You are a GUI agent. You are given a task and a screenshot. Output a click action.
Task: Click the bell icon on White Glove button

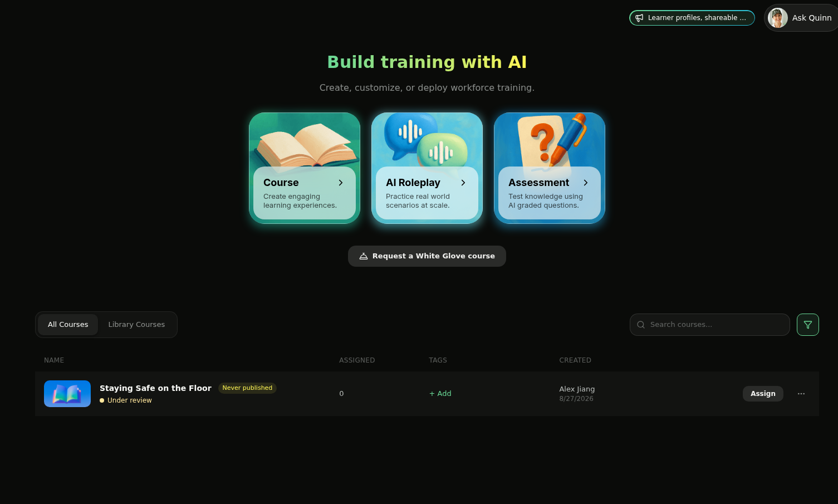[x=364, y=256]
